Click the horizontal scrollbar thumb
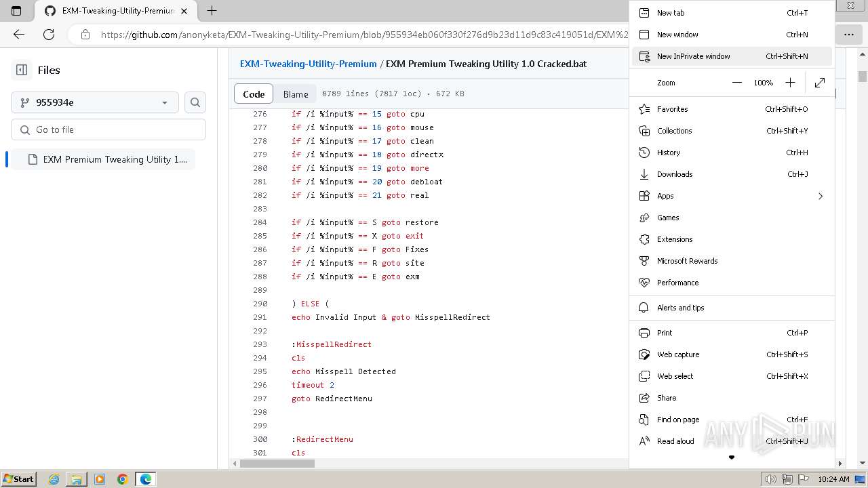The height and width of the screenshot is (488, 868). [277, 464]
